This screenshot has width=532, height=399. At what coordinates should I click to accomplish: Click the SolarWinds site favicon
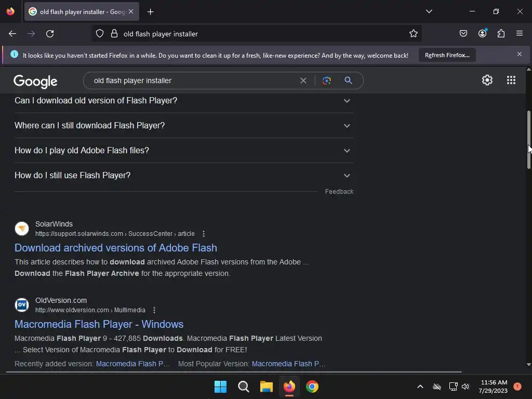(x=22, y=229)
